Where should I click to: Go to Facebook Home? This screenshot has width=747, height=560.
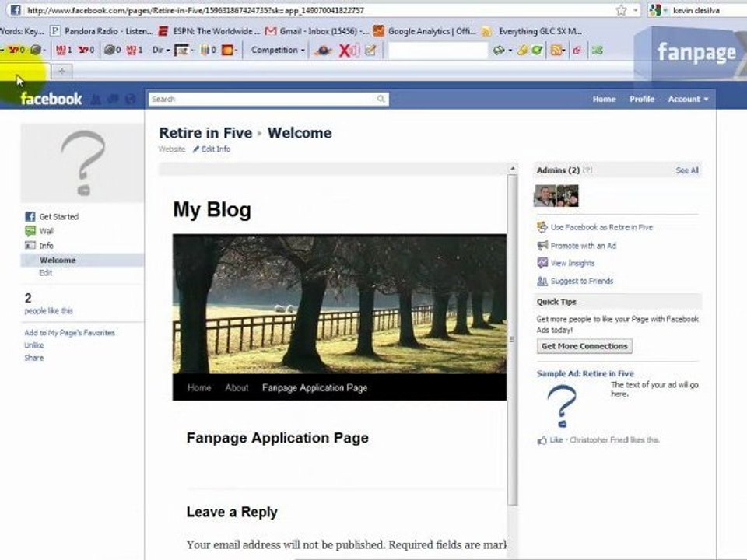(x=604, y=99)
